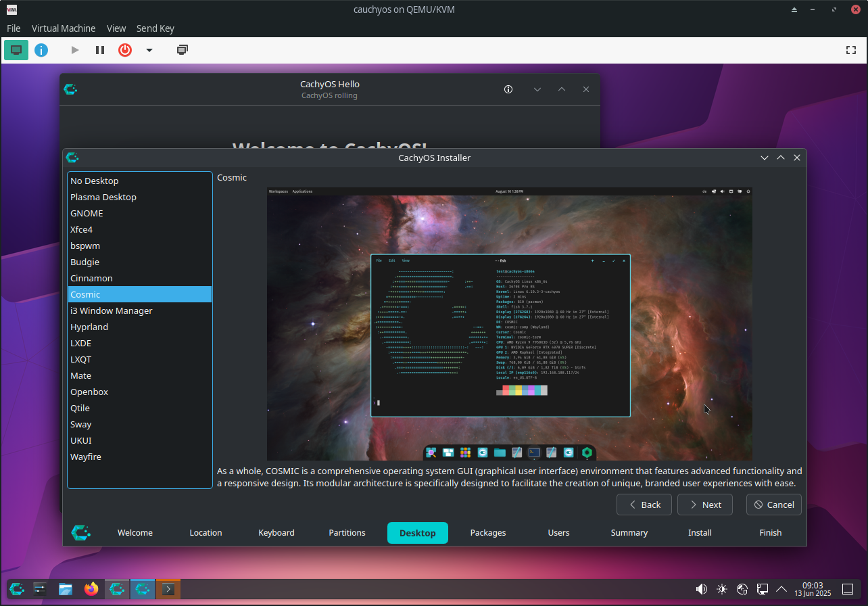868x606 pixels.
Task: Click the volume speaker tray icon
Action: [702, 589]
